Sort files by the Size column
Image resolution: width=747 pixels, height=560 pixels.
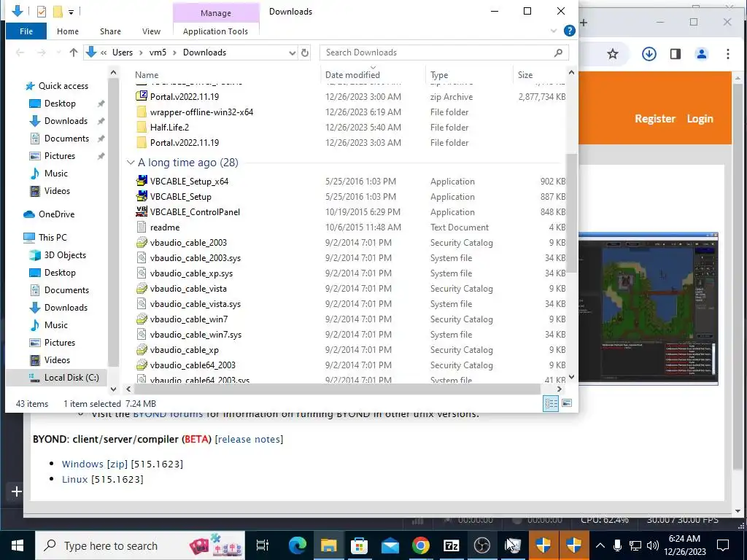[525, 75]
